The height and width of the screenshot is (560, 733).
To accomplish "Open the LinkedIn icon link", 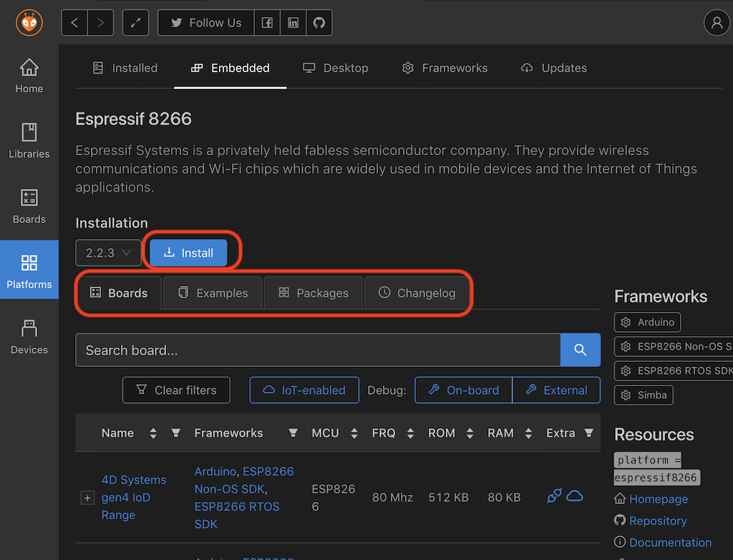I will (x=293, y=22).
